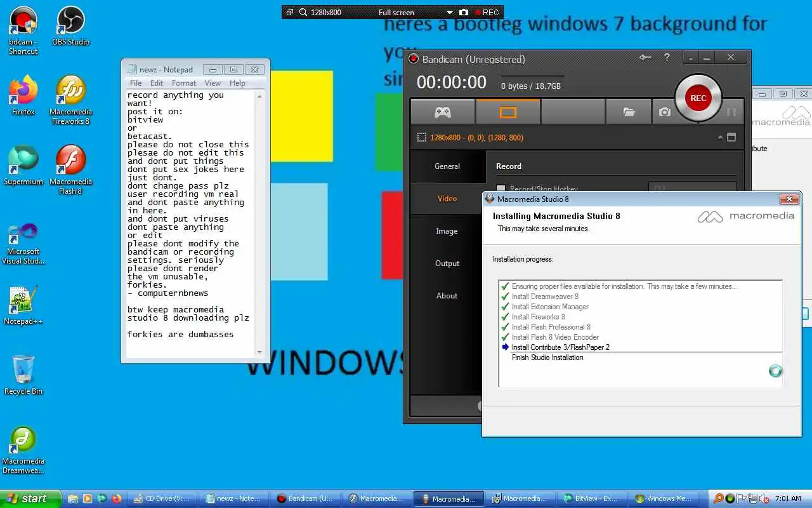Open the Notepad Edit menu
The height and width of the screenshot is (508, 812).
pos(157,83)
